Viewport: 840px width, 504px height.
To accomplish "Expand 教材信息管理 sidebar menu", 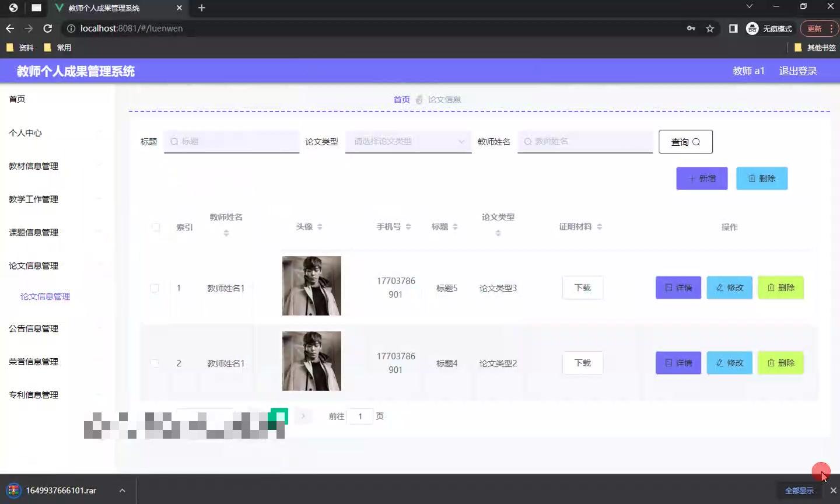I will (57, 166).
